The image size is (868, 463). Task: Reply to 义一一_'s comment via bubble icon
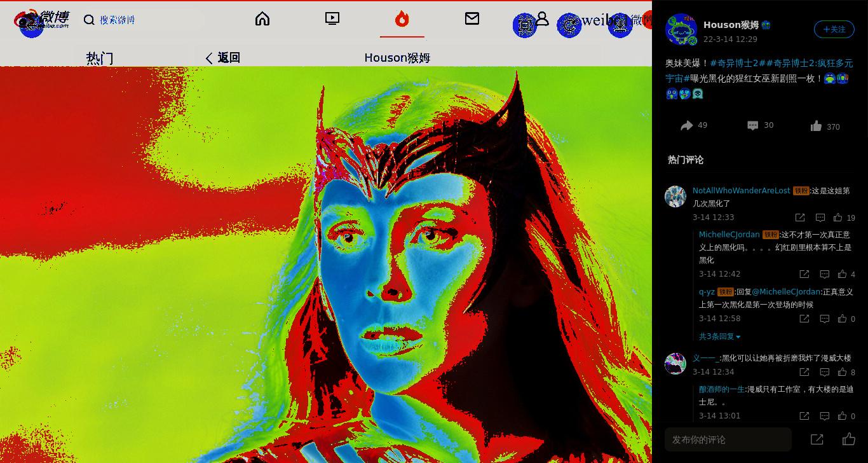[824, 372]
